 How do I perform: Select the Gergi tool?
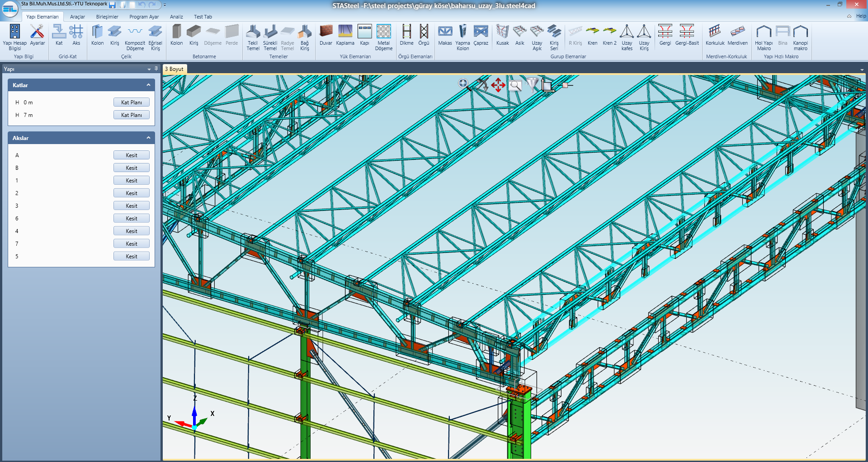665,35
